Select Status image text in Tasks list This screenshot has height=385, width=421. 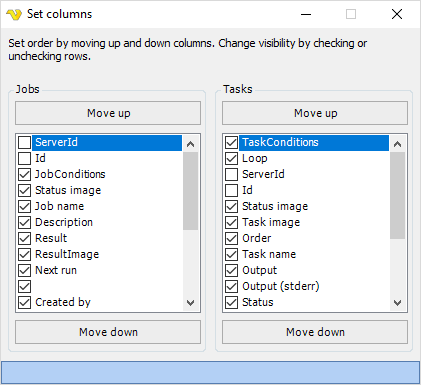point(275,206)
